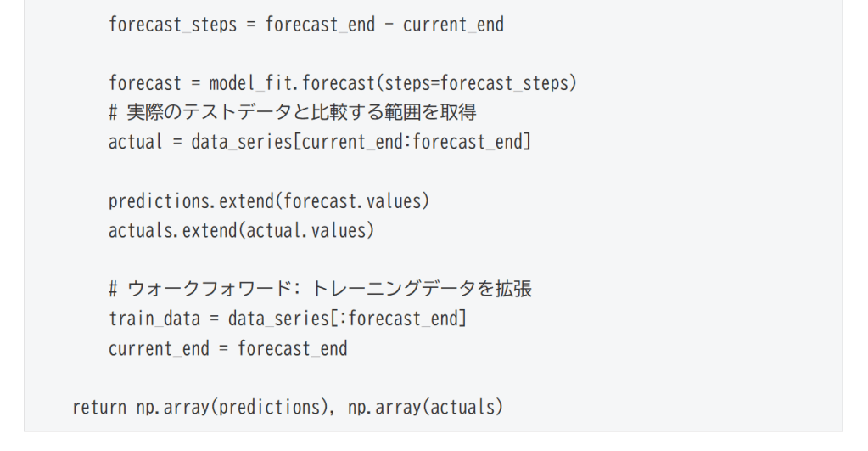Click the minus operator in the forecast_steps line

[388, 25]
